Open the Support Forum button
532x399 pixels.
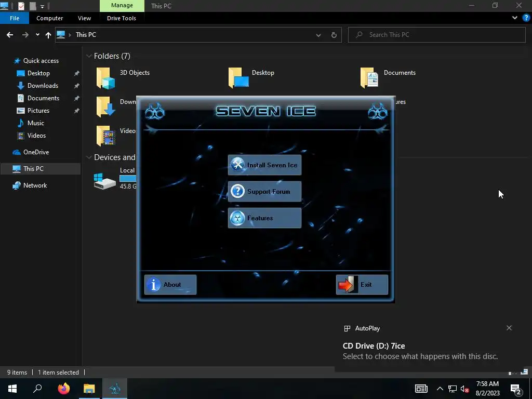click(264, 191)
